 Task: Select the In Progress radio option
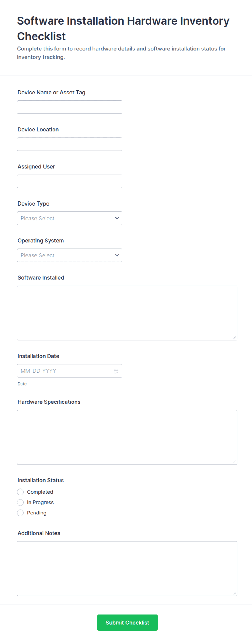click(20, 502)
